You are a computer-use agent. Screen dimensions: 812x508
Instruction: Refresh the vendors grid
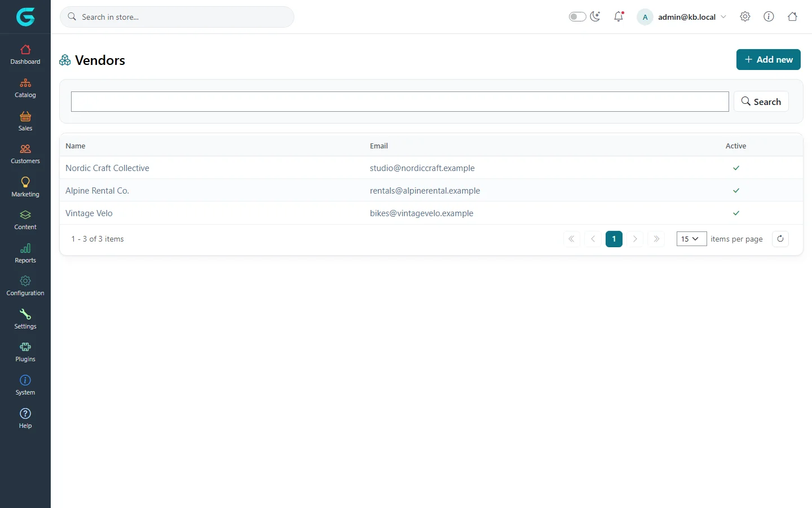[780, 239]
